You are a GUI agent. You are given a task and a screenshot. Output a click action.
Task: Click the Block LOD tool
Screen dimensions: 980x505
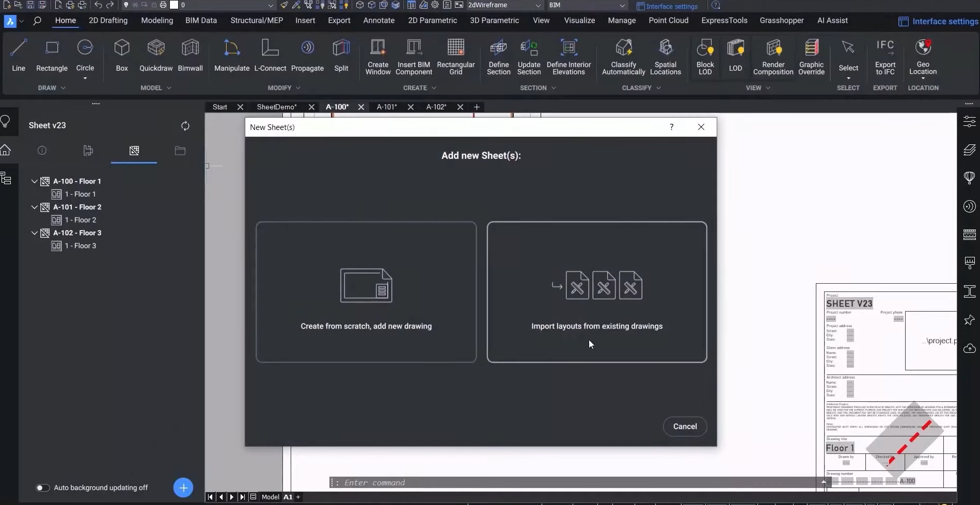pos(705,57)
